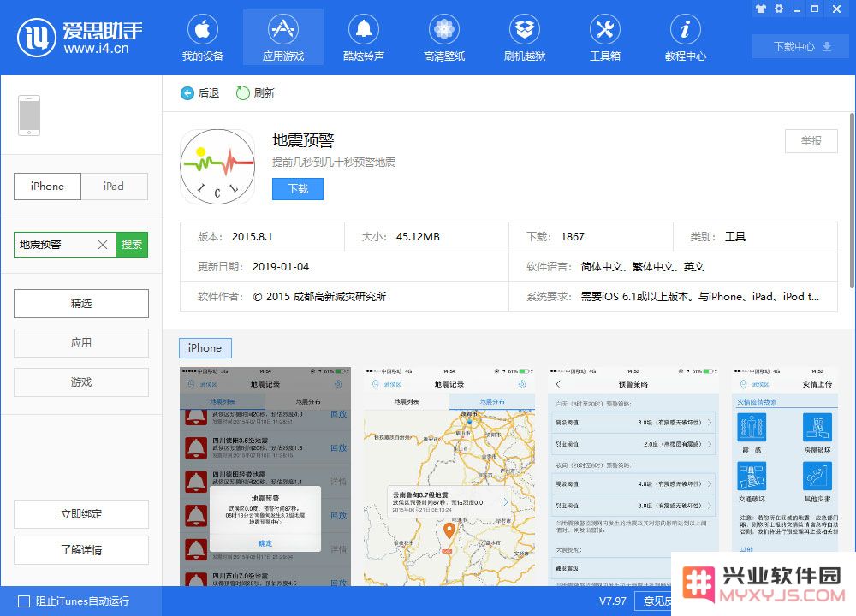The width and height of the screenshot is (856, 616).
Task: Click language text 简体中文、繁体中文、英文
Action: [x=643, y=267]
